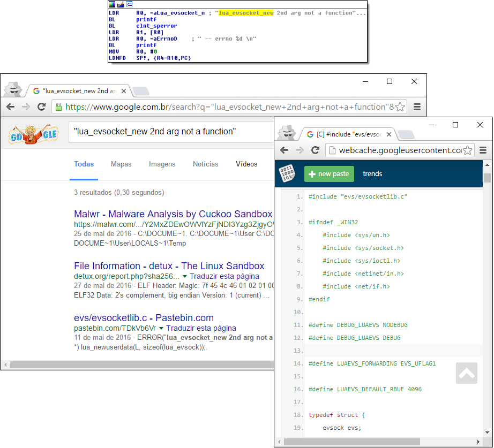This screenshot has height=448, width=494.
Task: Open Malwr Malware Analysis result link
Action: coord(173,214)
